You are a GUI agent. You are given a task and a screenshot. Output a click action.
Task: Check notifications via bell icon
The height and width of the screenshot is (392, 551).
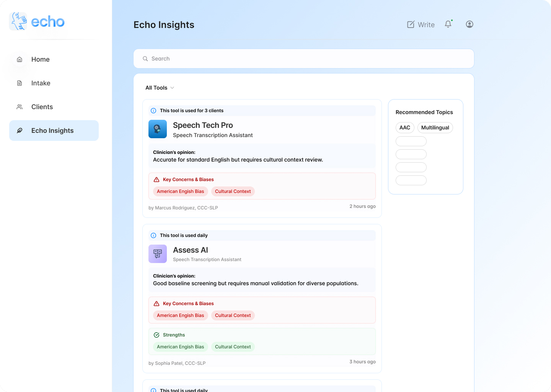pos(448,24)
